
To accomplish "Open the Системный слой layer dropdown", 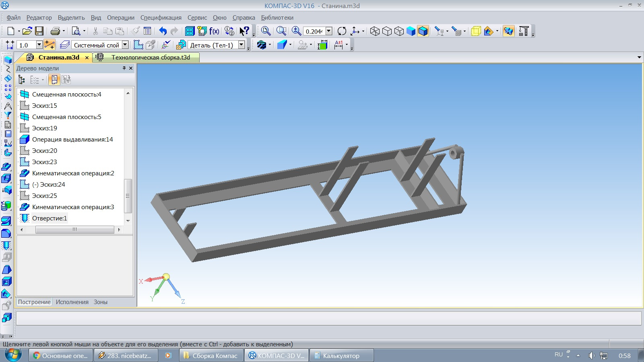I will click(125, 45).
